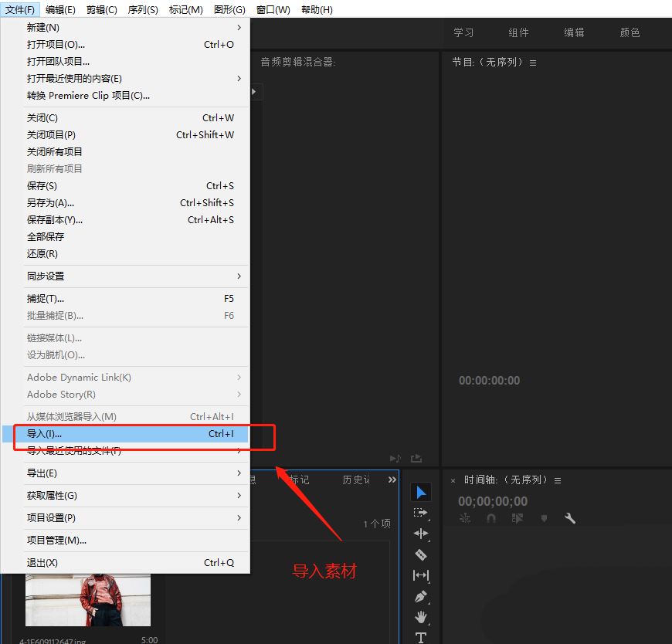
Task: Open the Clip menu
Action: tap(101, 9)
